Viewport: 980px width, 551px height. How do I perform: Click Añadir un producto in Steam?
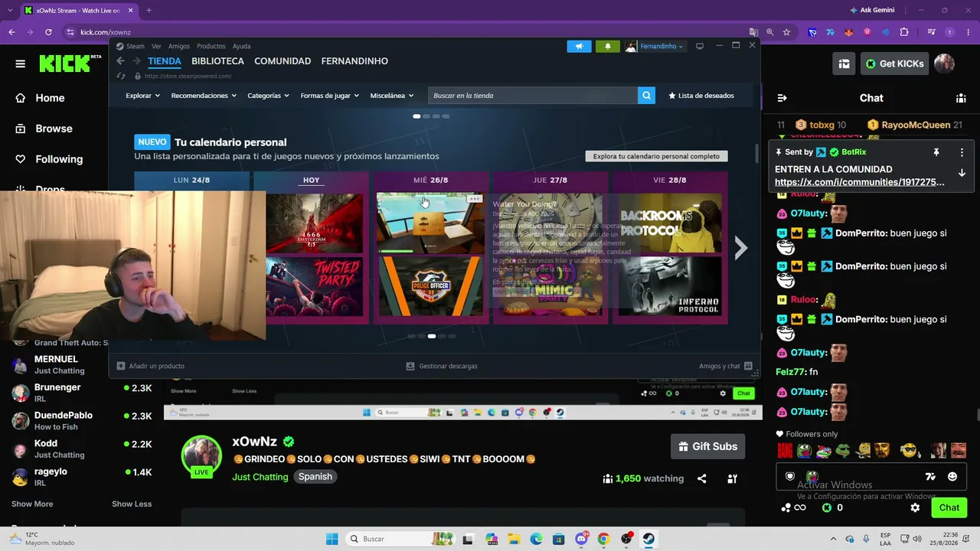pos(151,366)
